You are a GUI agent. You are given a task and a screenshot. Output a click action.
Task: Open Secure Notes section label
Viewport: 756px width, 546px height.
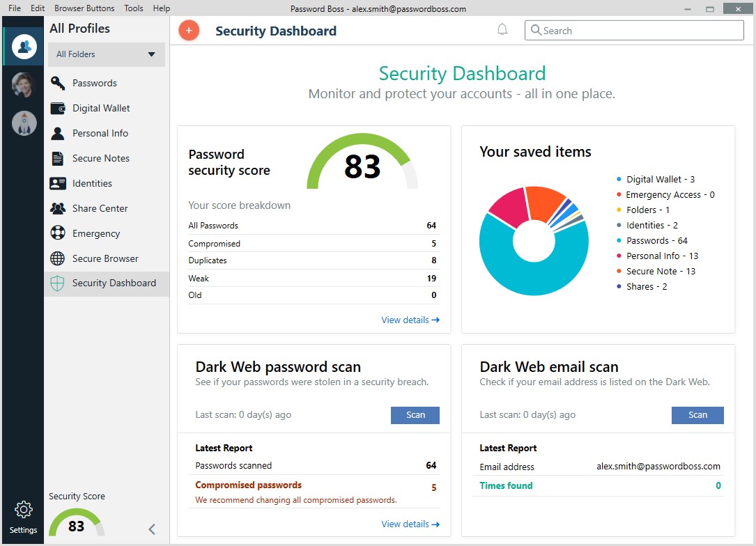101,158
